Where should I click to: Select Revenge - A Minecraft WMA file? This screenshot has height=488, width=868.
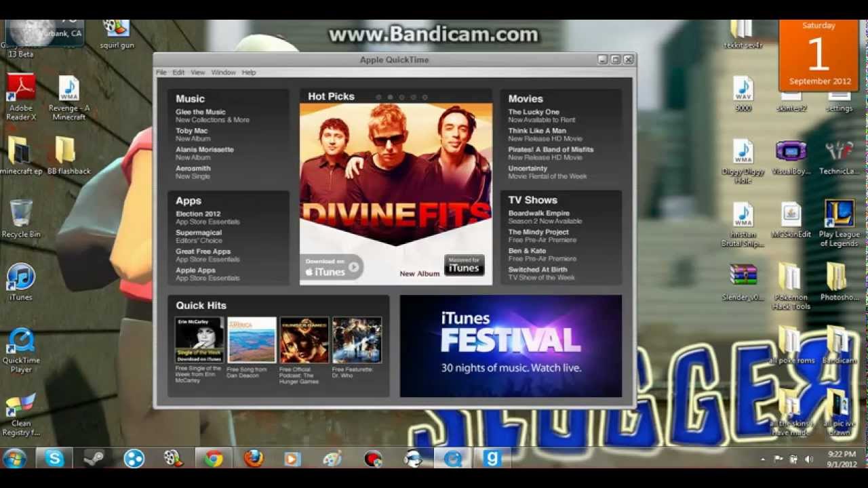tap(68, 98)
